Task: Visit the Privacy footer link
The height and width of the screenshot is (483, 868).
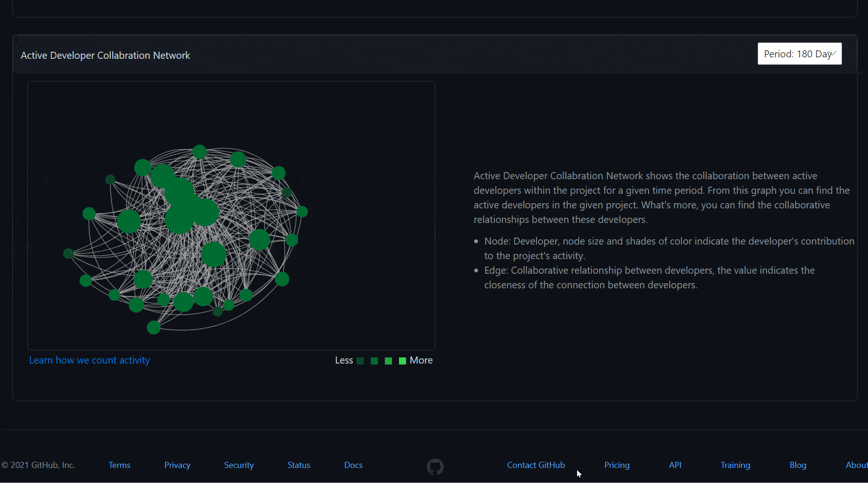Action: pos(177,465)
